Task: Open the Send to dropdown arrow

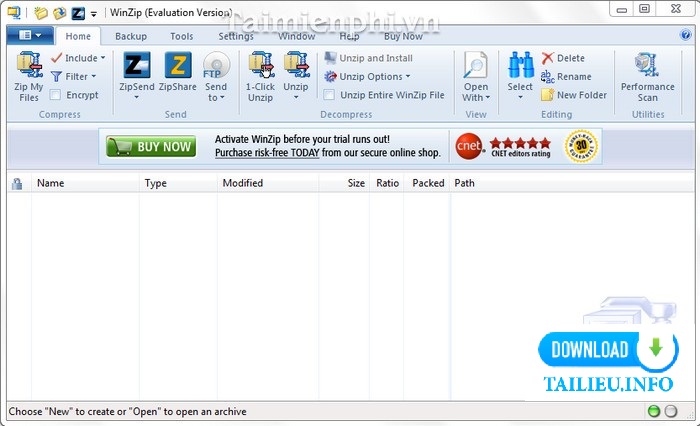Action: tap(222, 97)
